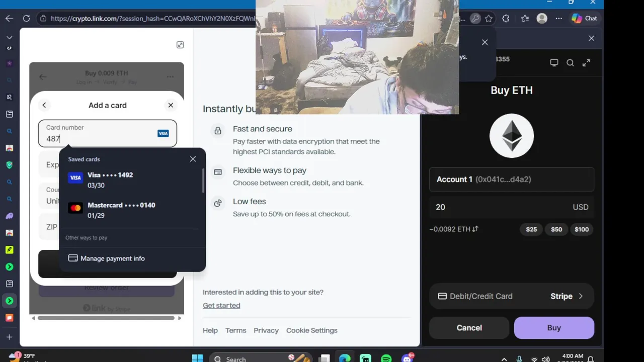Open Manage payment info
The height and width of the screenshot is (362, 644).
(106, 258)
